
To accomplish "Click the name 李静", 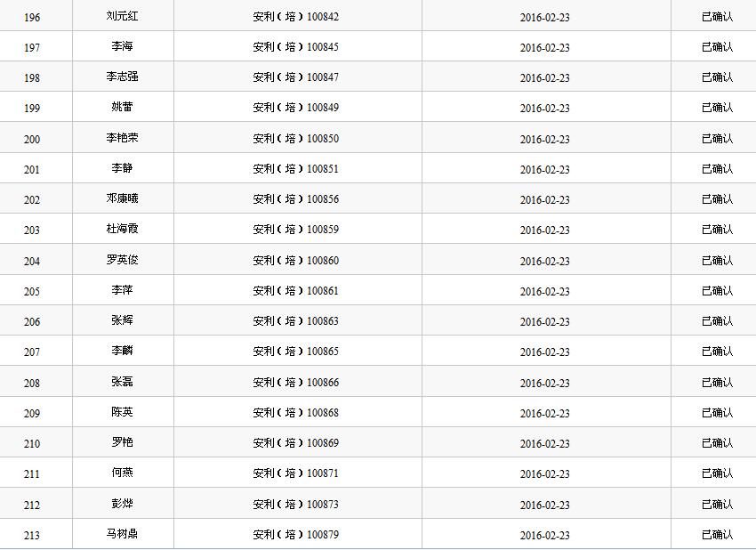I will [122, 169].
